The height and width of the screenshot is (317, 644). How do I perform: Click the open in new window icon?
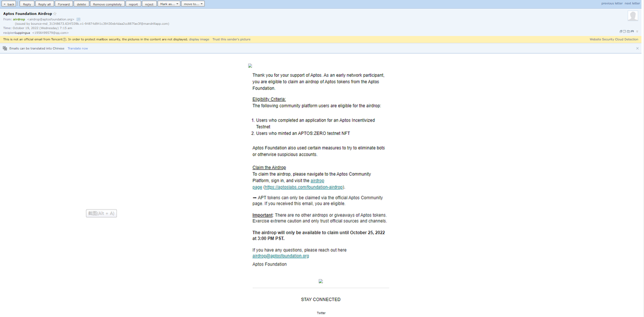pos(621,31)
